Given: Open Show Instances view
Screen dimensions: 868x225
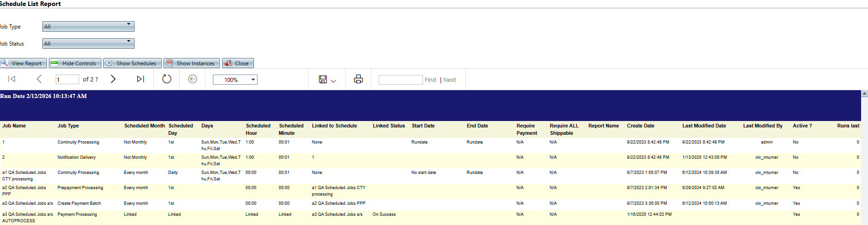Looking at the screenshot, I should (191, 63).
